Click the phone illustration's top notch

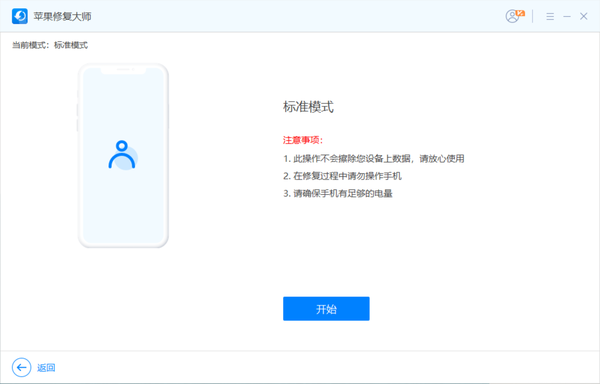coord(123,70)
